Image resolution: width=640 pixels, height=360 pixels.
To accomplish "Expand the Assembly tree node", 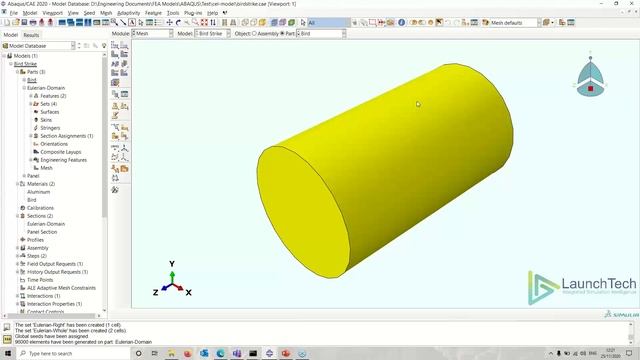I will point(18,248).
